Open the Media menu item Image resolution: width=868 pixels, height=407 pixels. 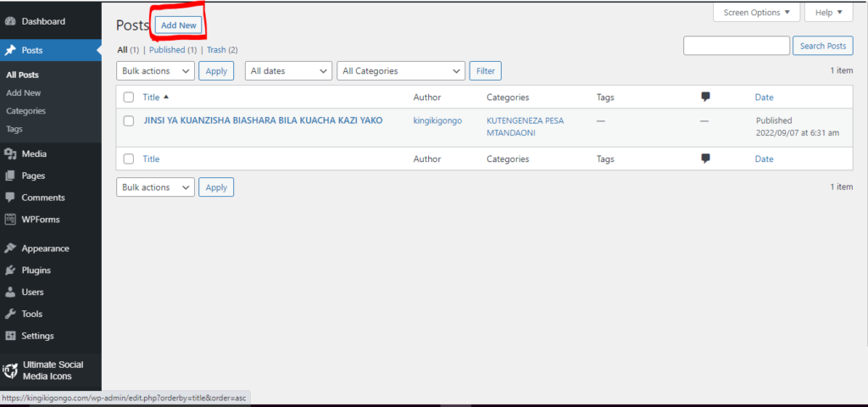51,154
